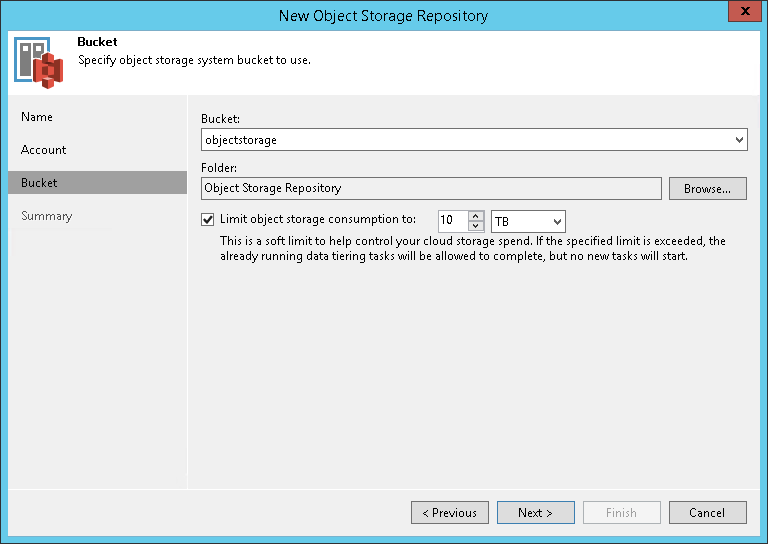Select the Summary wizard step
The height and width of the screenshot is (544, 768).
click(x=47, y=216)
